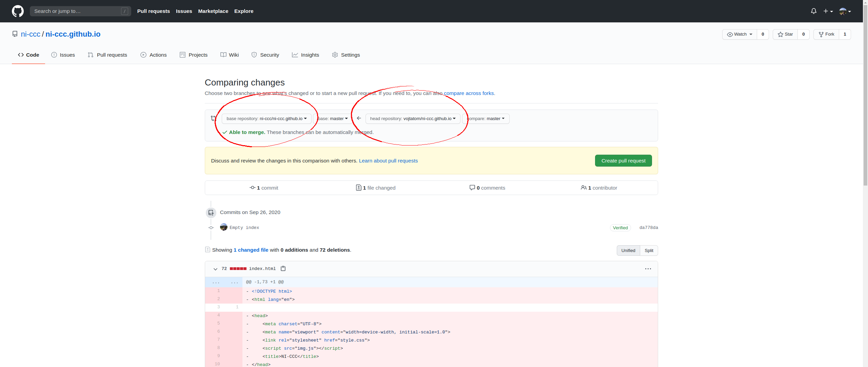This screenshot has height=367, width=868.
Task: Star the repository
Action: 785,34
